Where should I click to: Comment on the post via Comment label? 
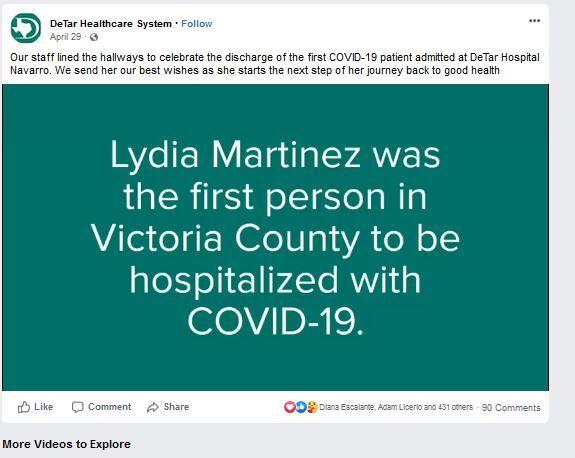[109, 407]
